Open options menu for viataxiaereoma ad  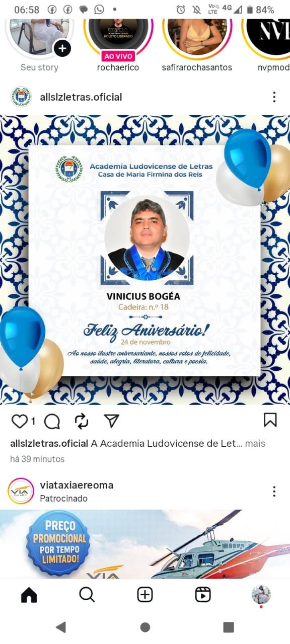pos(274,491)
